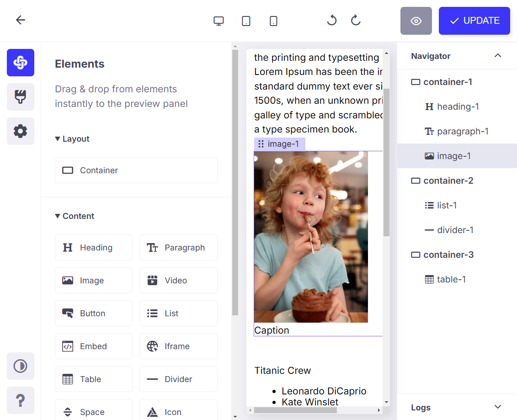The image size is (517, 420).
Task: Click the UPDATE button
Action: point(474,21)
